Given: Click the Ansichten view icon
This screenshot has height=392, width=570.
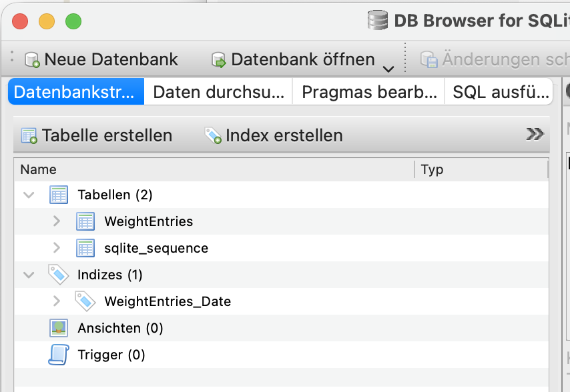Looking at the screenshot, I should point(59,328).
